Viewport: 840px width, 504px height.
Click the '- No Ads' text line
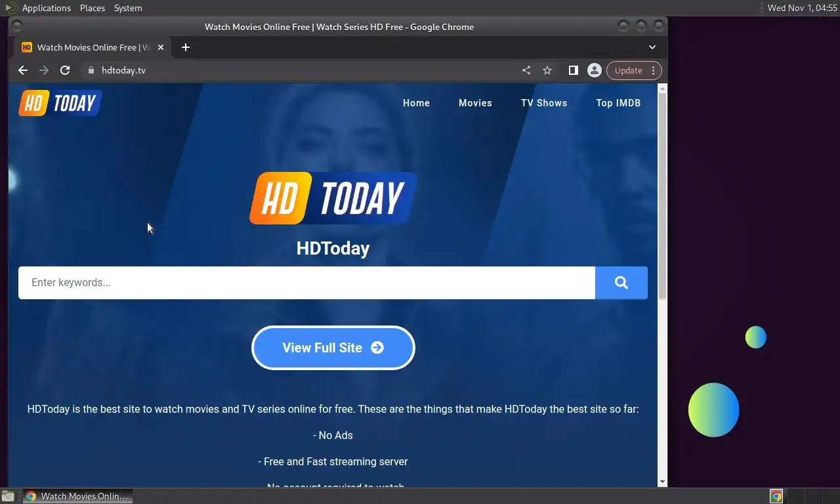pyautogui.click(x=333, y=435)
